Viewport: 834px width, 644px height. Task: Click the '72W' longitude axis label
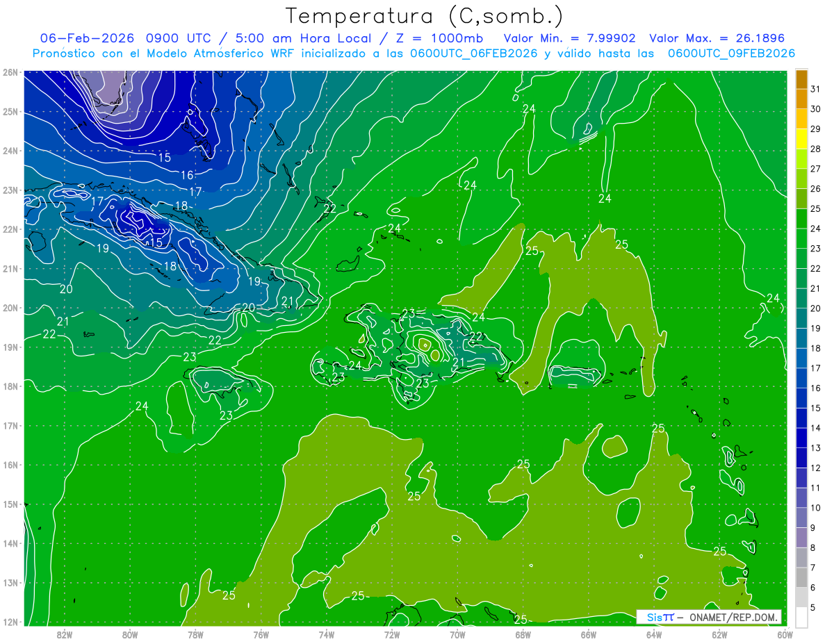tap(392, 634)
